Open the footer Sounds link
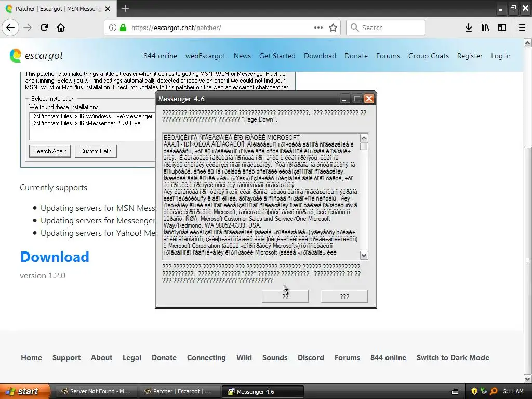This screenshot has height=399, width=532. 275,357
